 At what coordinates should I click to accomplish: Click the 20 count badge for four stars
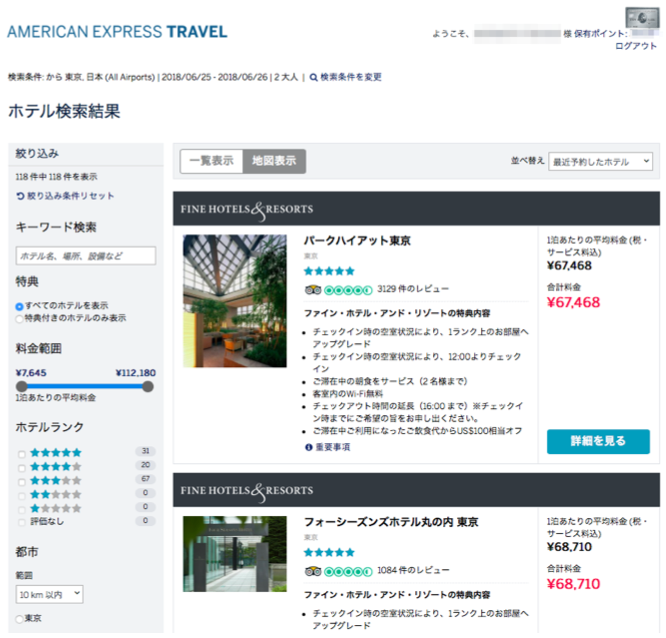coord(146,465)
